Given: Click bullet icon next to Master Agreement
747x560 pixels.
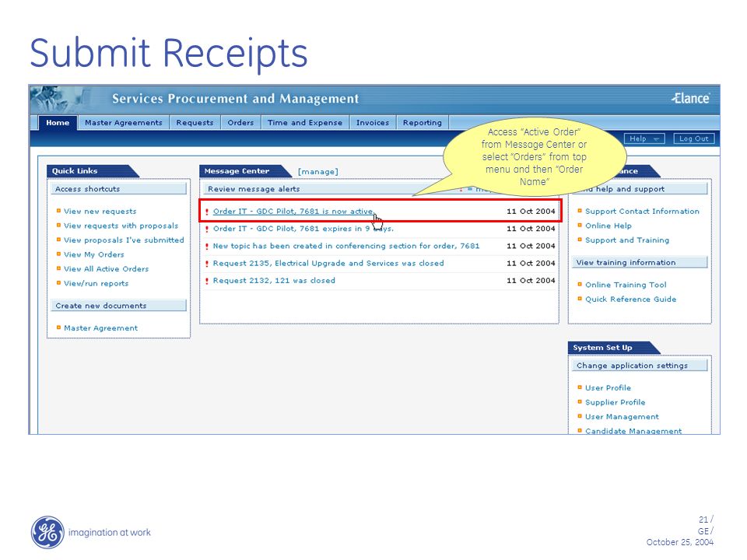Looking at the screenshot, I should pyautogui.click(x=58, y=327).
